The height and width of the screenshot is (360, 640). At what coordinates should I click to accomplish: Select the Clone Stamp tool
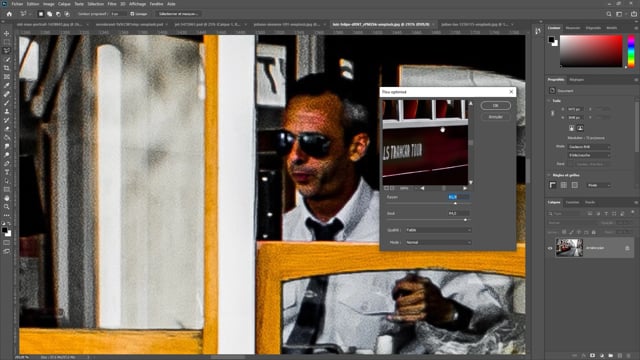click(7, 111)
